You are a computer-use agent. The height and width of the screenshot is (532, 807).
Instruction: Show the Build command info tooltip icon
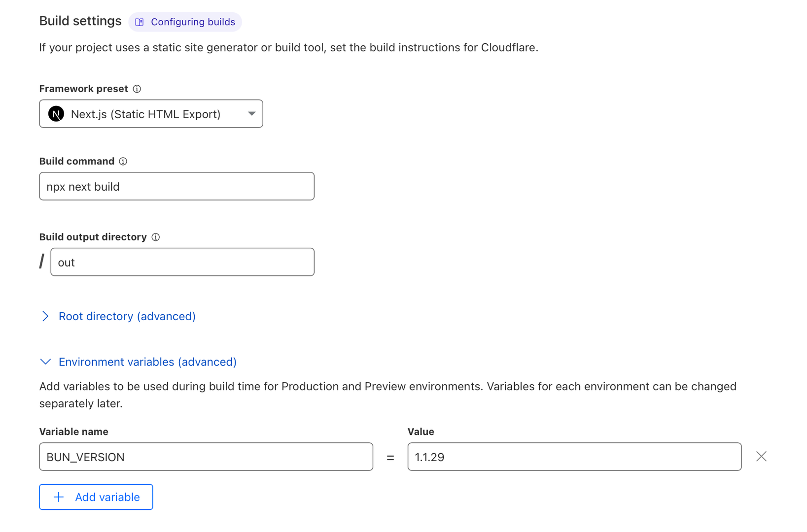pyautogui.click(x=123, y=162)
